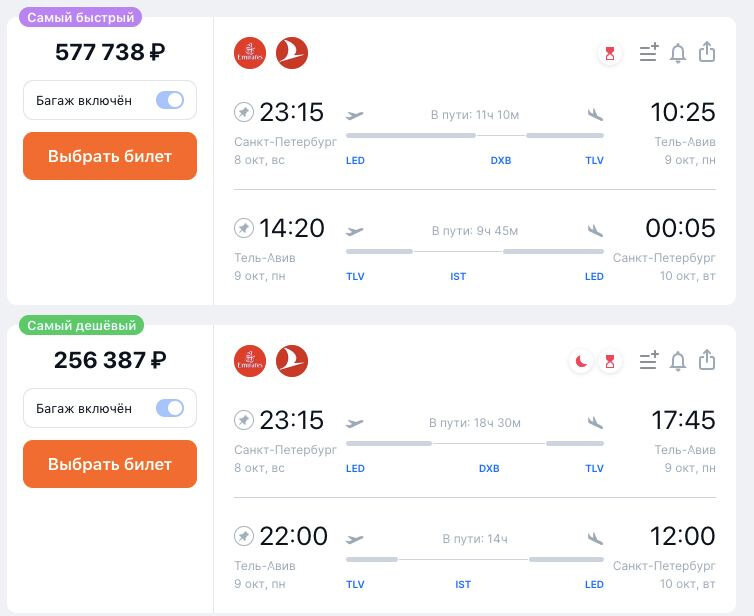754x616 pixels.
Task: Click the night transfer moon badge
Action: pyautogui.click(x=581, y=361)
